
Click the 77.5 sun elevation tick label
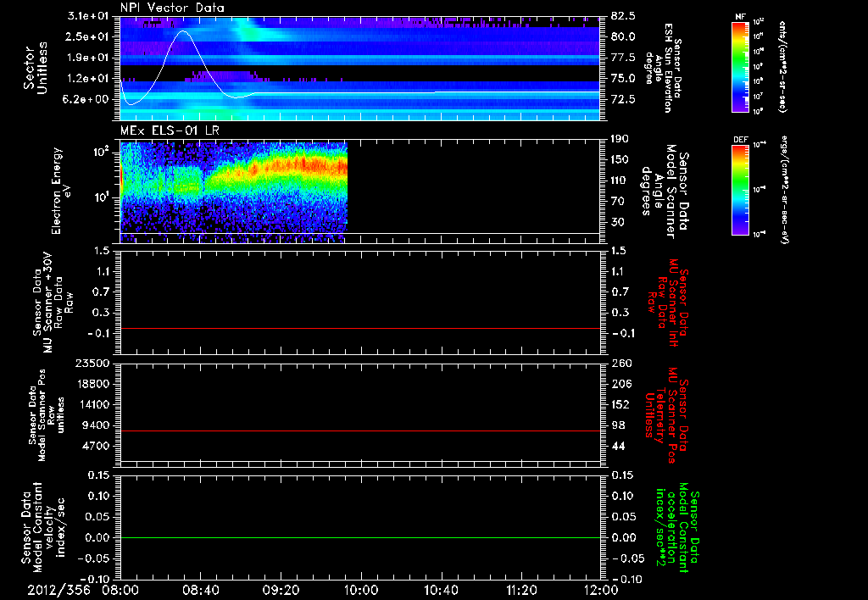point(623,58)
